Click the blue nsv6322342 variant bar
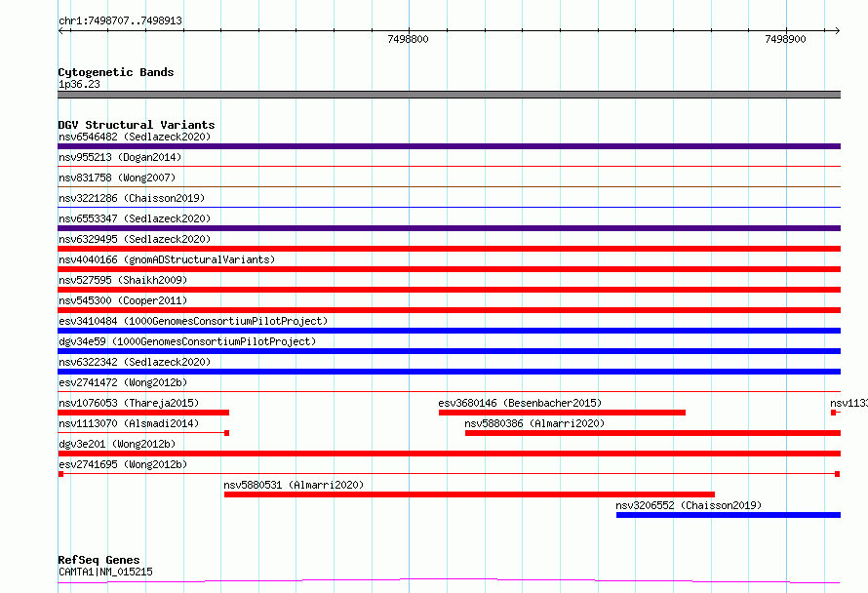 449,372
